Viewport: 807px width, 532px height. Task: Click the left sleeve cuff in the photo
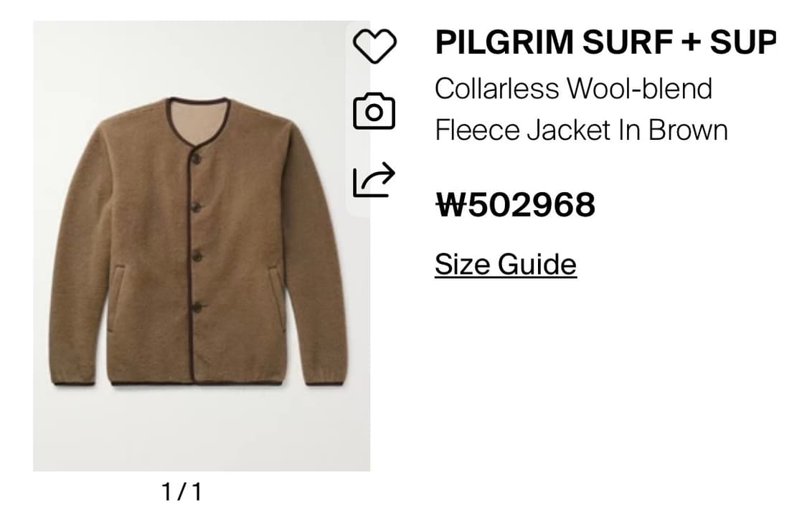(73, 381)
